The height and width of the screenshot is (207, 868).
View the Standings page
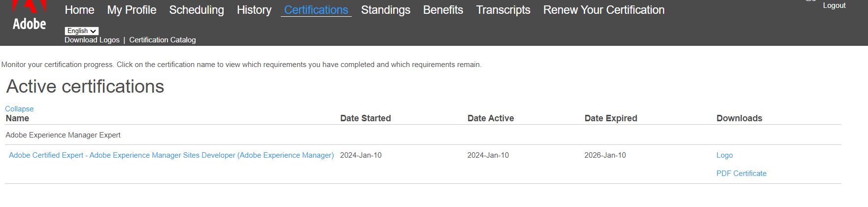pos(385,10)
